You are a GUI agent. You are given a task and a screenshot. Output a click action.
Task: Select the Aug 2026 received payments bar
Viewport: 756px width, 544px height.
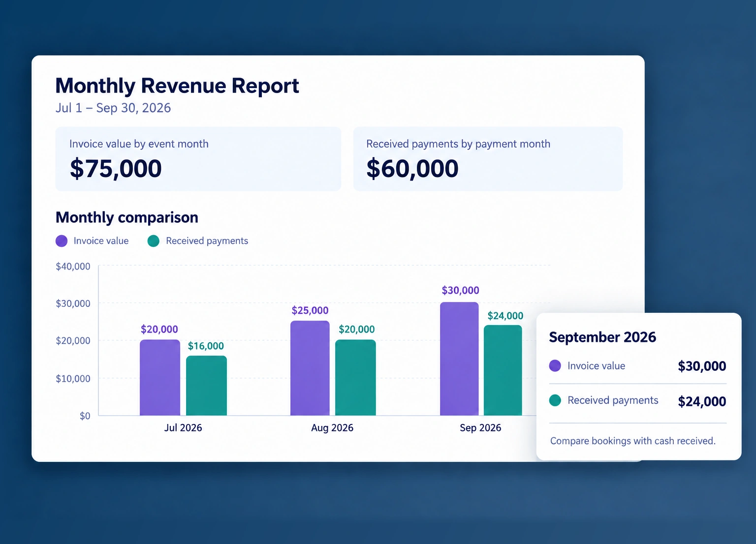(x=355, y=377)
